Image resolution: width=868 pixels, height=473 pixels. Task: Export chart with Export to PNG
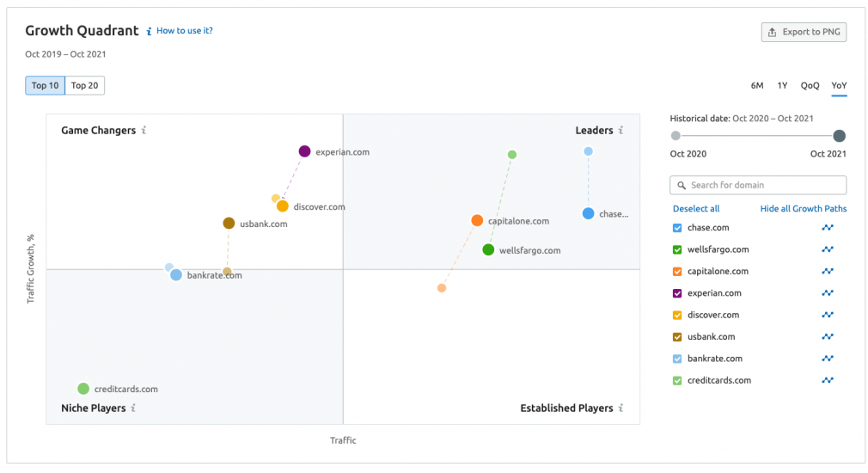(804, 33)
